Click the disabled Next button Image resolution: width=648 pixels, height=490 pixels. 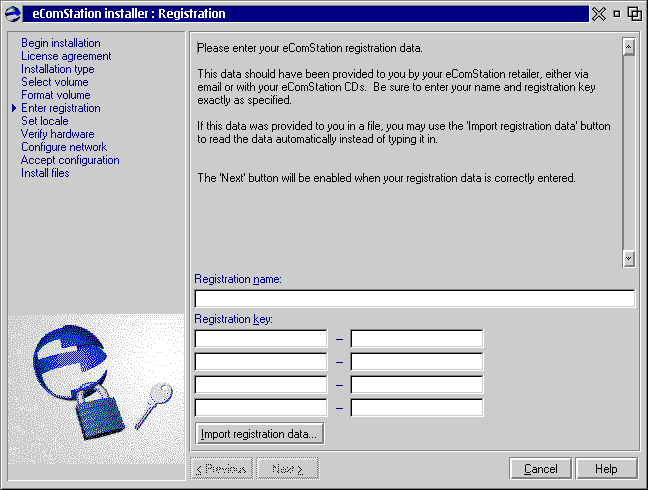288,469
